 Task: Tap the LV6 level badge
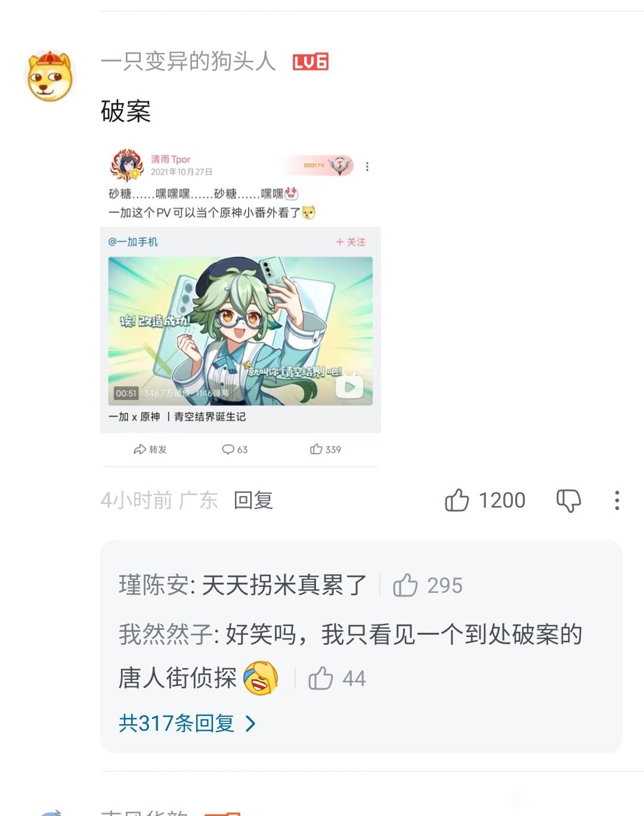(x=310, y=61)
